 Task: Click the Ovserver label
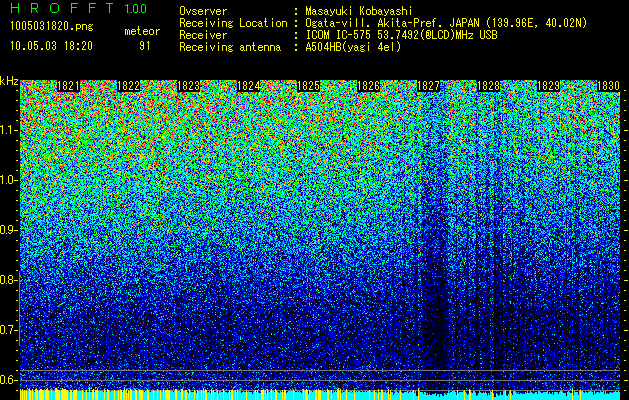tap(203, 11)
